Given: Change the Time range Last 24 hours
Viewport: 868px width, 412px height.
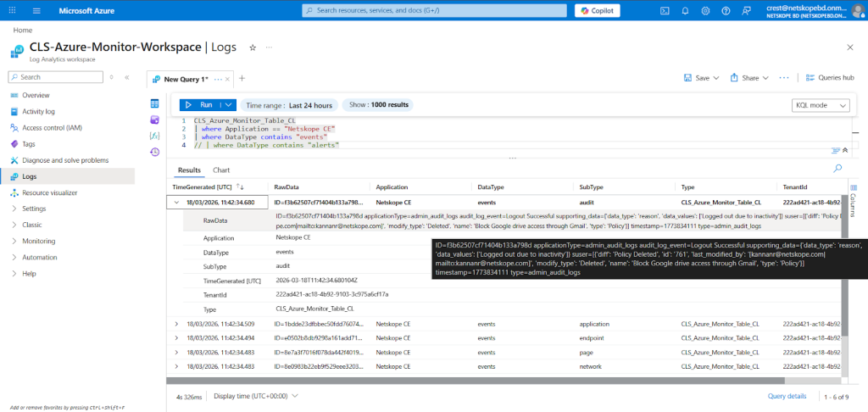Looking at the screenshot, I should pyautogui.click(x=289, y=105).
